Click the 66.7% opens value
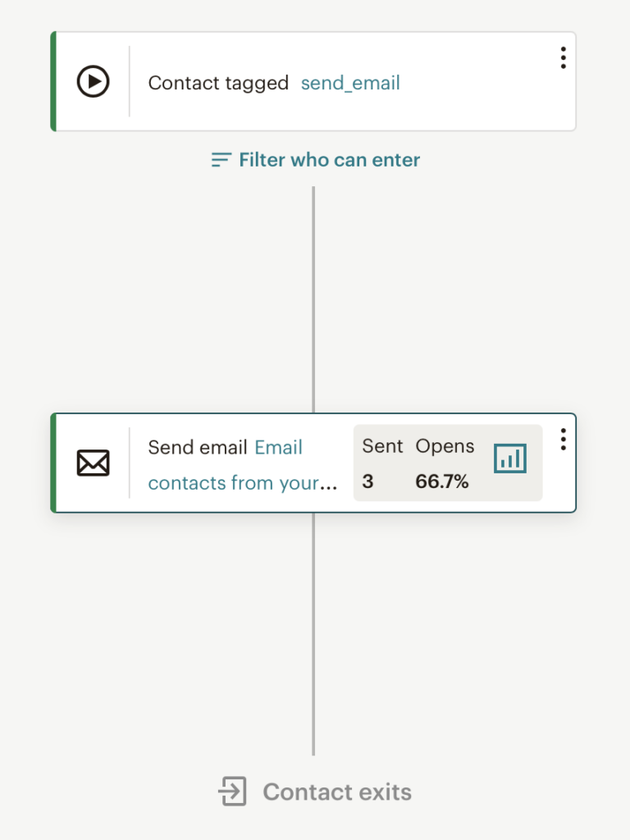The image size is (630, 840). click(x=442, y=482)
